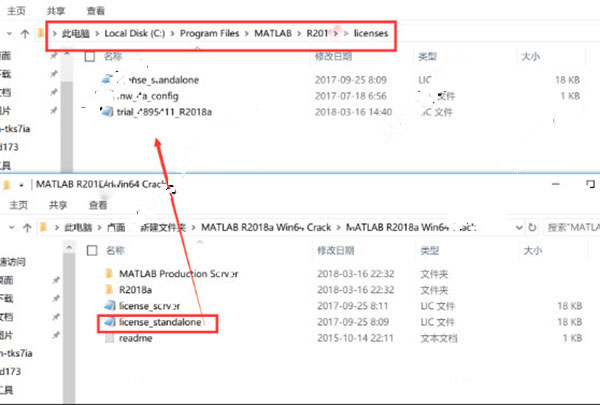Click folder icon in licenses address bar
This screenshot has height=405, width=600.
pyautogui.click(x=41, y=33)
